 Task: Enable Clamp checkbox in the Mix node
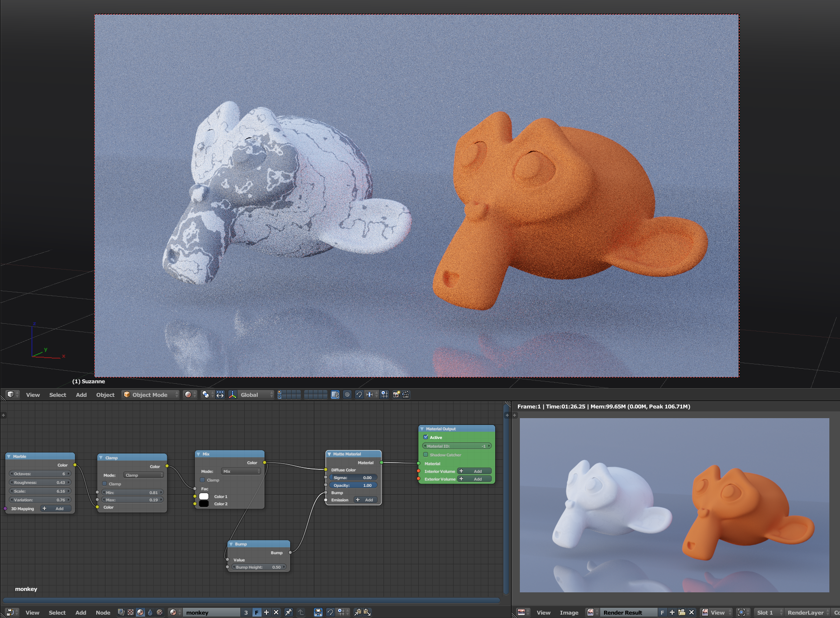coord(203,480)
